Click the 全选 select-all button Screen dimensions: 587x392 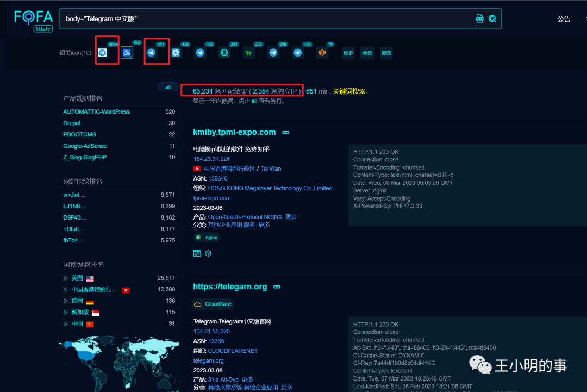tap(367, 53)
